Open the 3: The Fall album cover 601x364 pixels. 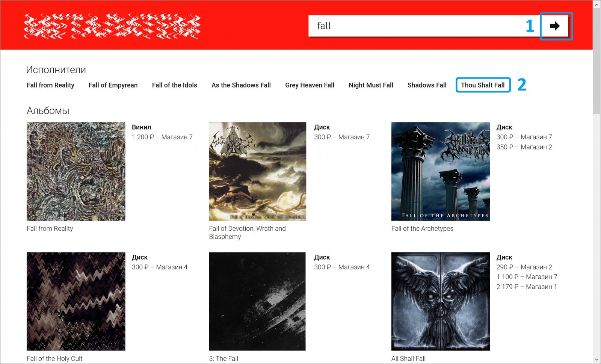257,301
